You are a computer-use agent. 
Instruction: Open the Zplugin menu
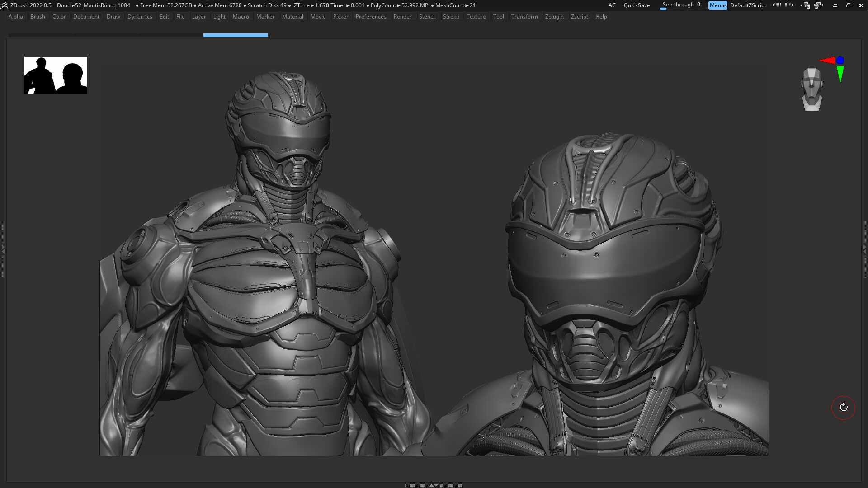pos(554,17)
